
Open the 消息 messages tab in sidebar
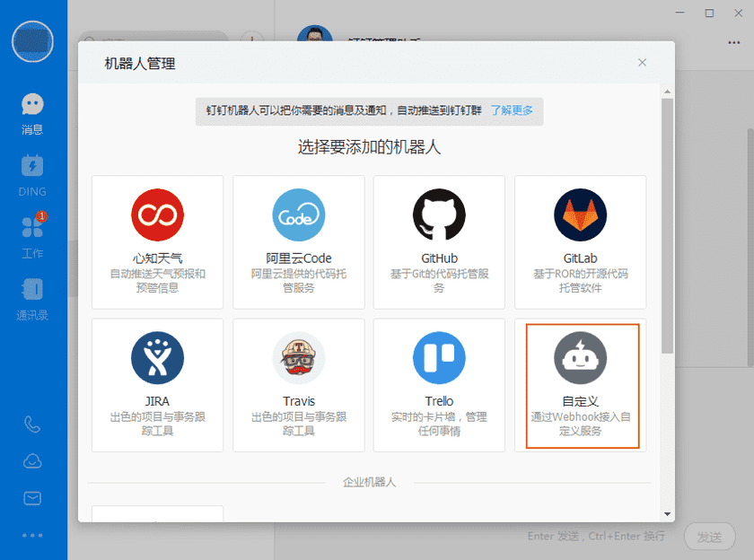click(x=32, y=114)
